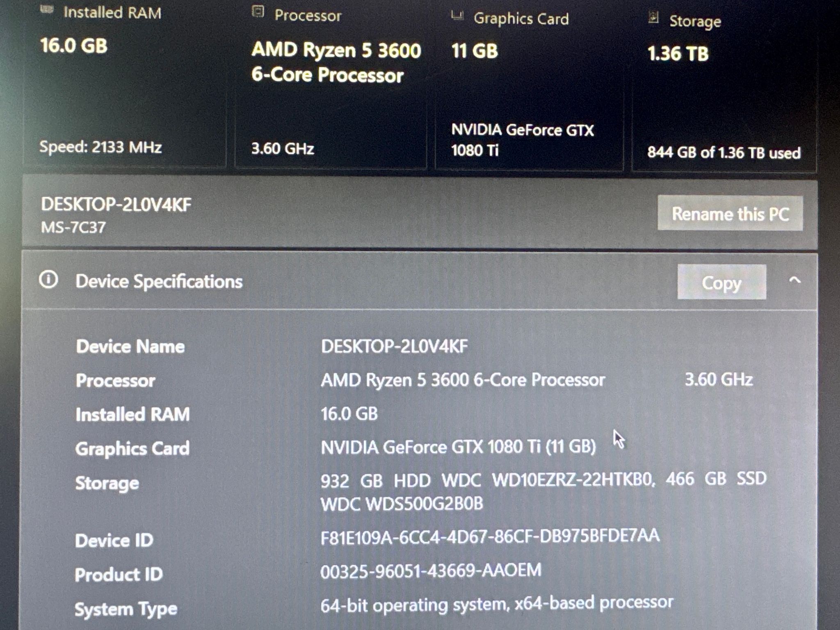Click the Installed RAM chip icon

[x=47, y=10]
